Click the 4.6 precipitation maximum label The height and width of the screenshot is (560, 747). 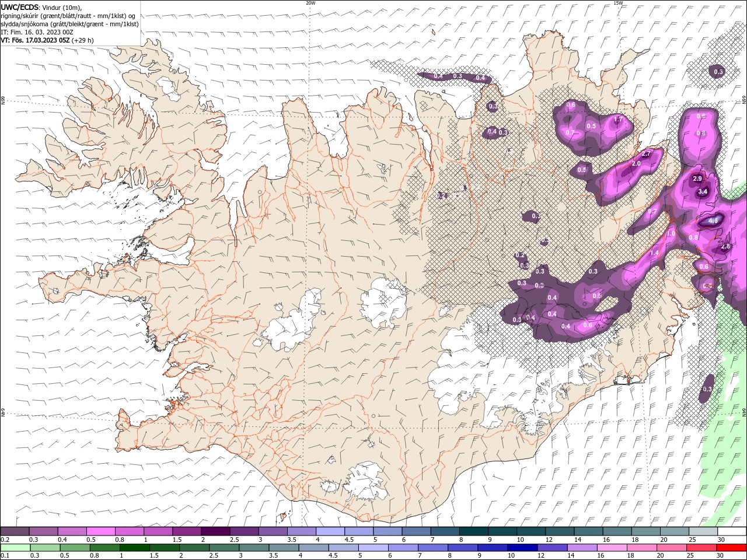click(713, 221)
